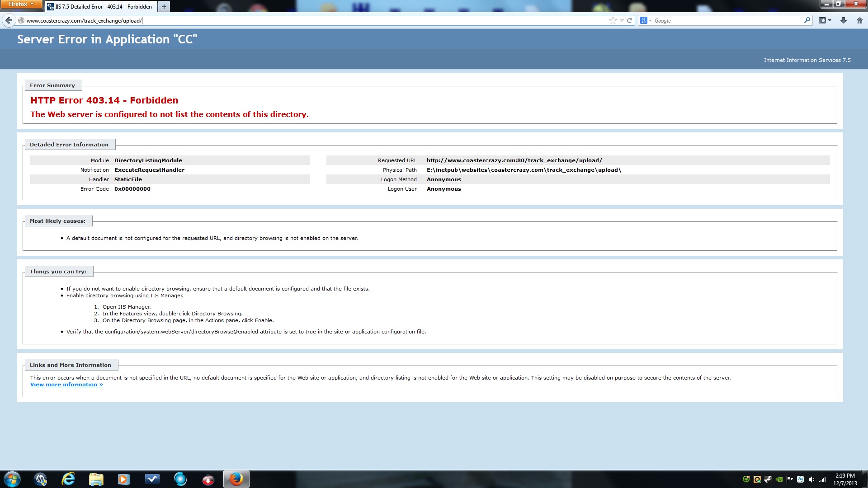The width and height of the screenshot is (868, 488).
Task: Open the blue head profile tray icon
Action: tap(800, 479)
